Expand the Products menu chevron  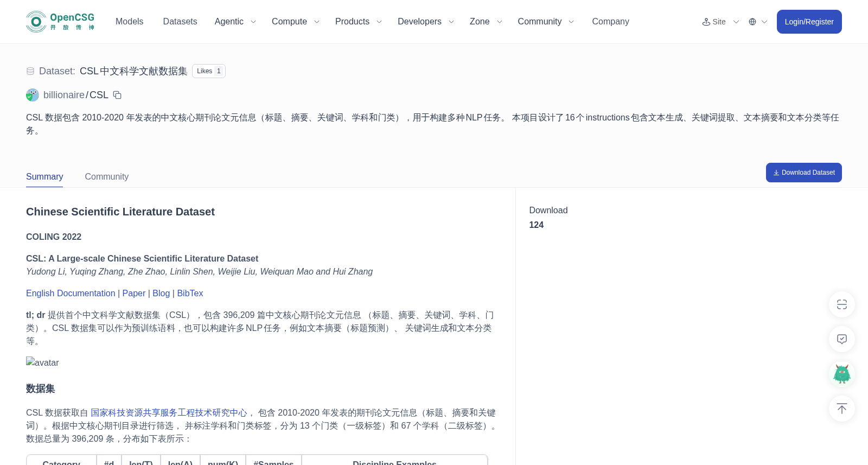pyautogui.click(x=379, y=22)
